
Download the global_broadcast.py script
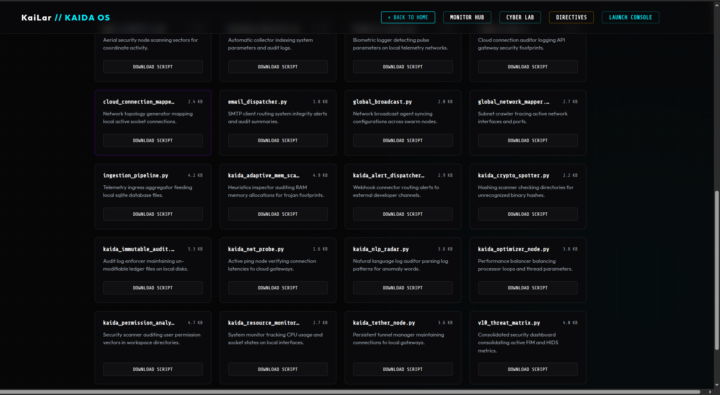(403, 141)
